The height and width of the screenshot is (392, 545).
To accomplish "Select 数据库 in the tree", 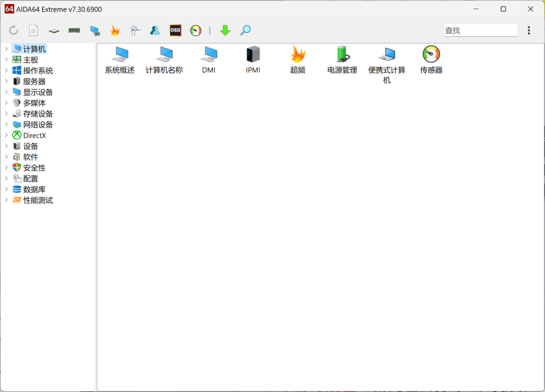I will (29, 189).
